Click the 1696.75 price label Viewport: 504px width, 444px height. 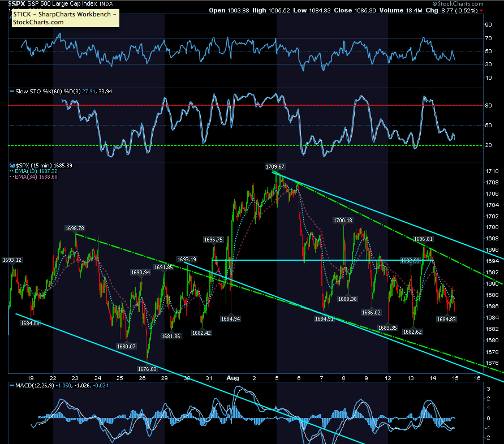point(213,239)
